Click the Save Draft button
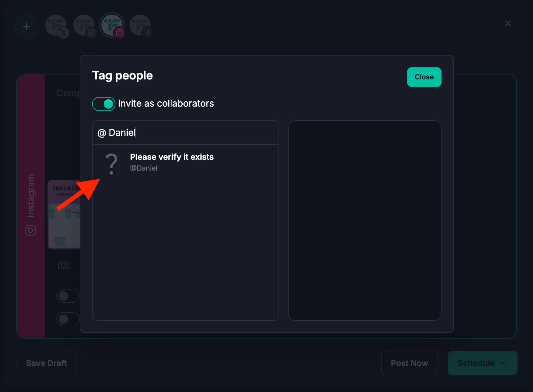Viewport: 533px width, 392px height. coord(46,363)
